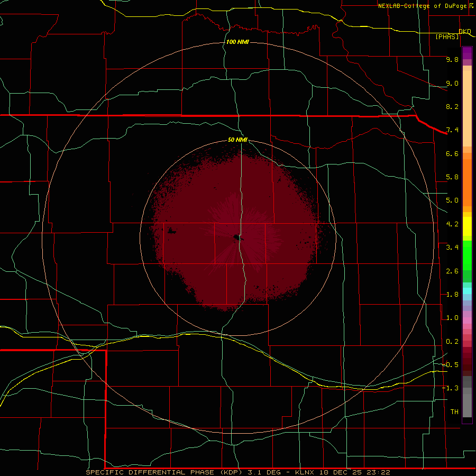Click the 10 DEC 25 date text
Image resolution: width=476 pixels, height=476 pixels.
tap(340, 472)
